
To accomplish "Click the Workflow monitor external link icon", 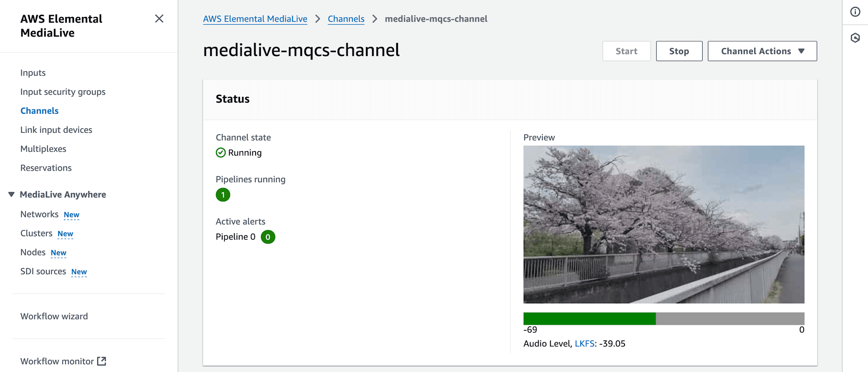I will (102, 361).
